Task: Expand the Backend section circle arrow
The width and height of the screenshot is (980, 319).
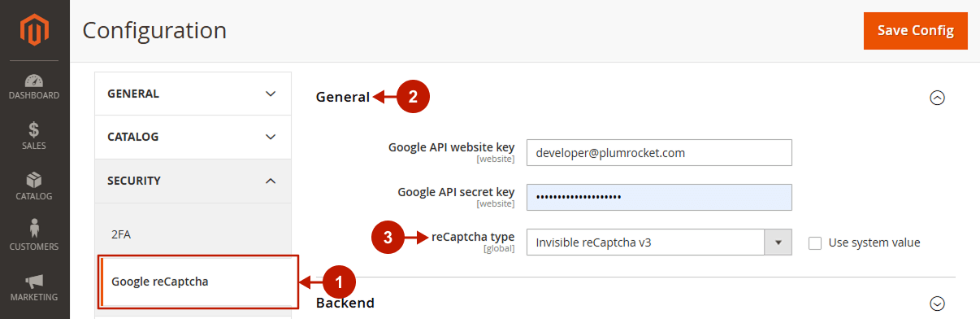Action: click(937, 304)
